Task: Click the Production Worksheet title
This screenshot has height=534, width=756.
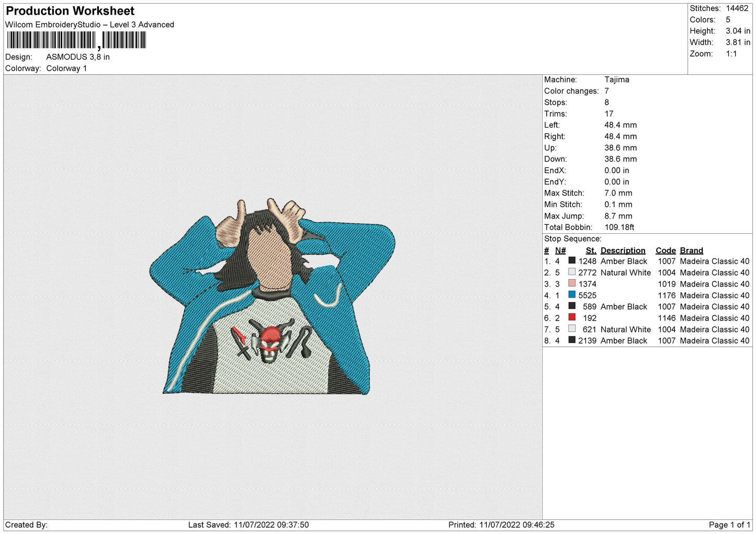Action: tap(70, 11)
